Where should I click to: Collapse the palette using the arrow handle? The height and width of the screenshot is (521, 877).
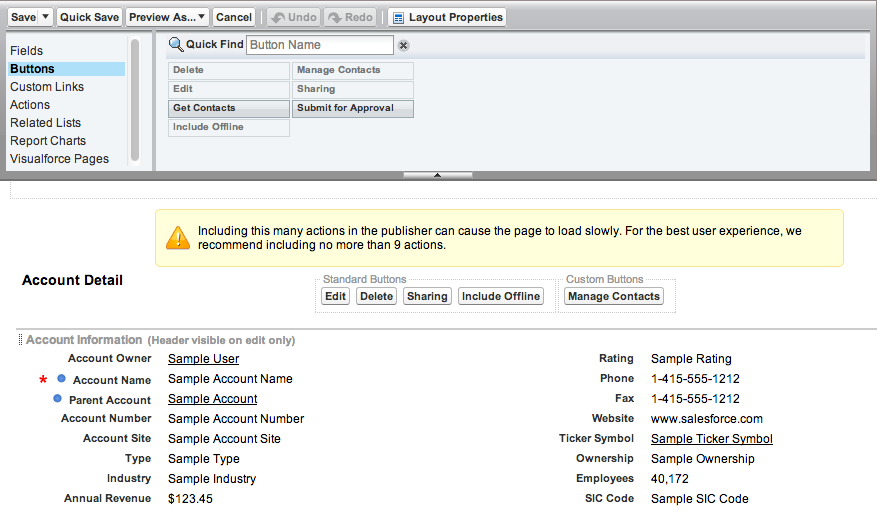[438, 175]
